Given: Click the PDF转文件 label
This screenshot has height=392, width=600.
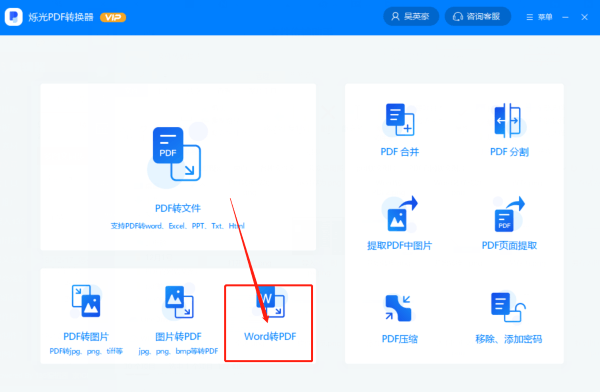Looking at the screenshot, I should point(178,208).
